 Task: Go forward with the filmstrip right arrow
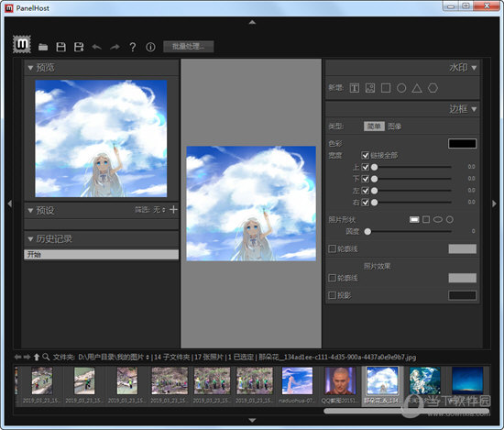tap(27, 357)
